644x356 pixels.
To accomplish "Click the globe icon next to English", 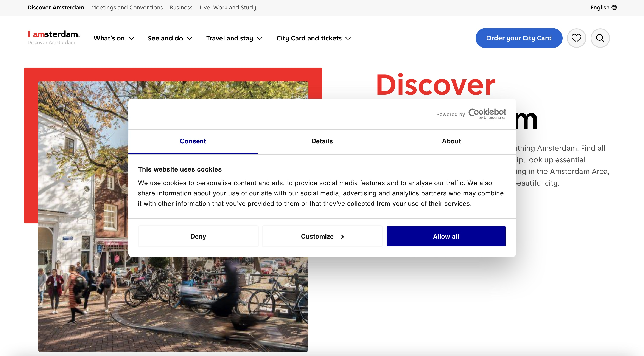I will (x=614, y=8).
